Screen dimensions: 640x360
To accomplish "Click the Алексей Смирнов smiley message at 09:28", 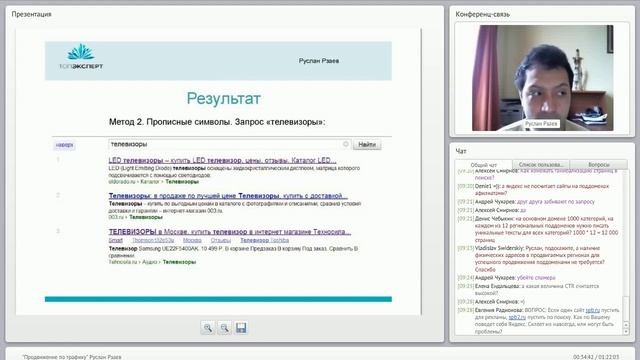I will [x=491, y=302].
